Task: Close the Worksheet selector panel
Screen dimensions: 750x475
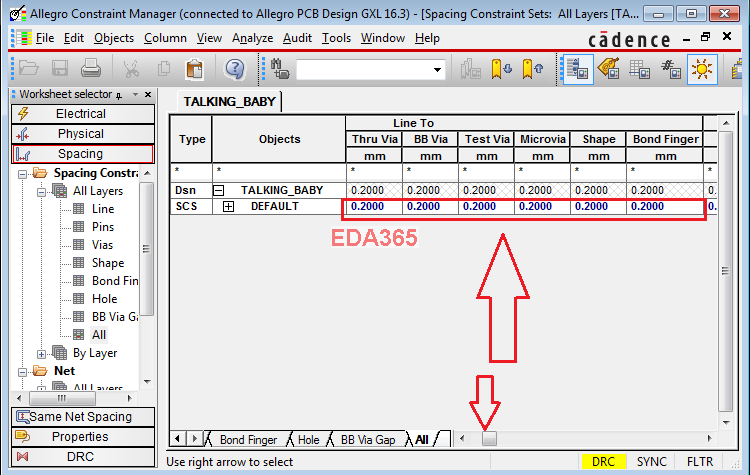Action: pyautogui.click(x=148, y=94)
